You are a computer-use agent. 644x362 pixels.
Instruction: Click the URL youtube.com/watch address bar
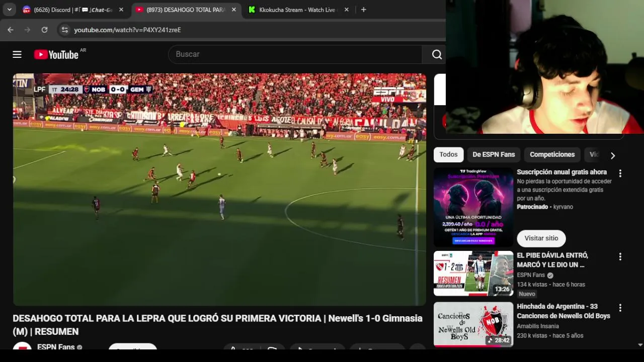(x=127, y=30)
